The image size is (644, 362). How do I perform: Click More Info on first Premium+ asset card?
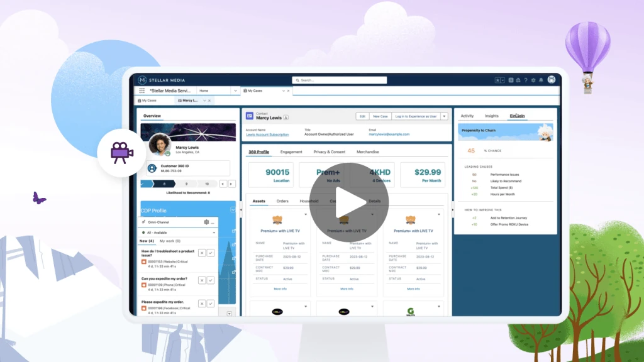tap(280, 289)
